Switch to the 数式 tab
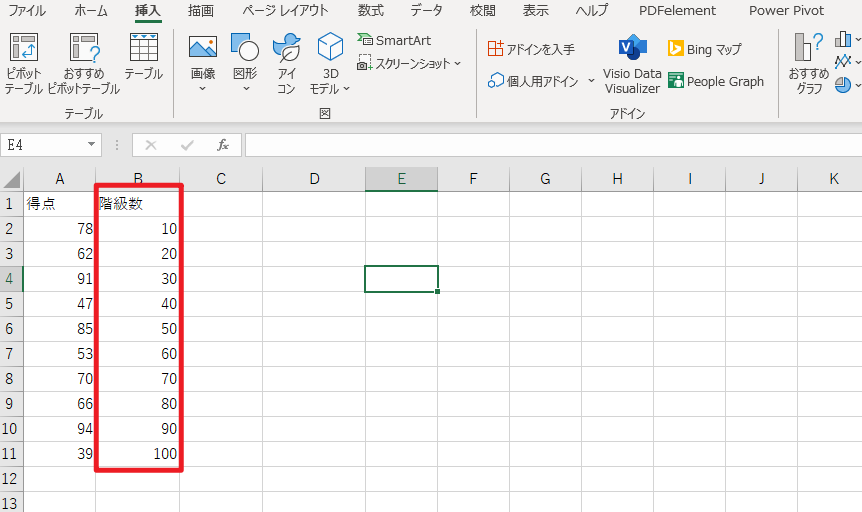The width and height of the screenshot is (862, 512). pyautogui.click(x=371, y=10)
